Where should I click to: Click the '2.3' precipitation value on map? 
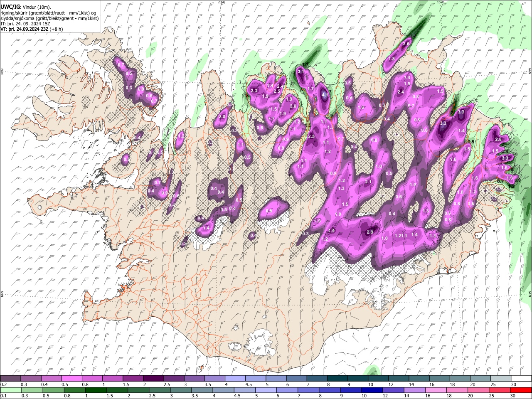pos(254,91)
